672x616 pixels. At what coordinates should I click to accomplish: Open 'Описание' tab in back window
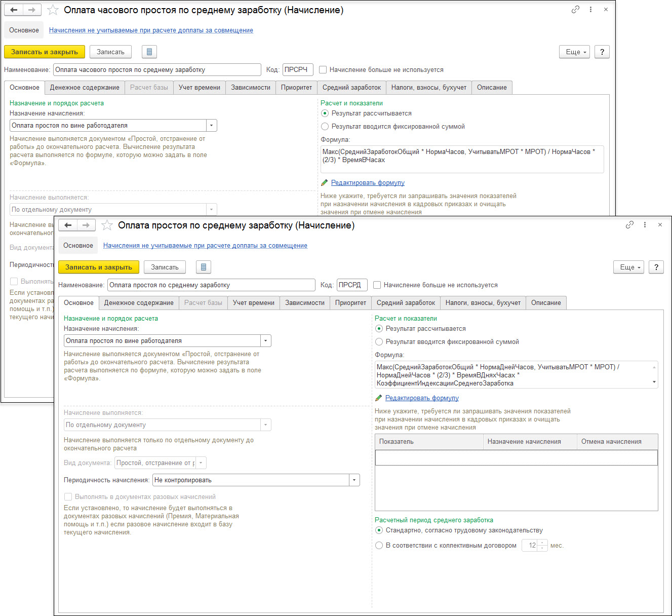point(492,88)
